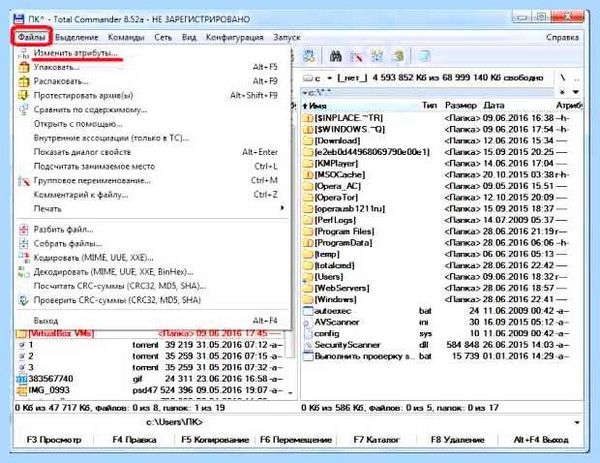Open the FTP connection toolbar icon
Viewport: 600px width, 463px height.
pos(309,56)
